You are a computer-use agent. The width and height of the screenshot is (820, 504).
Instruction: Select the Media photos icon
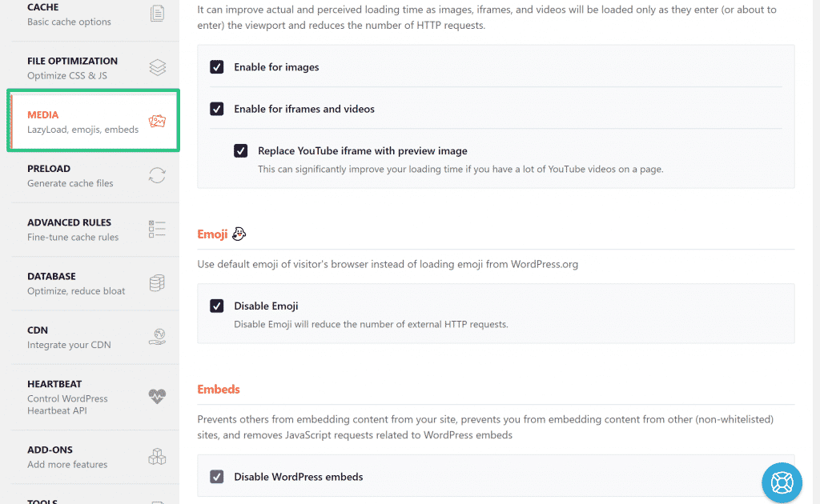coord(157,121)
